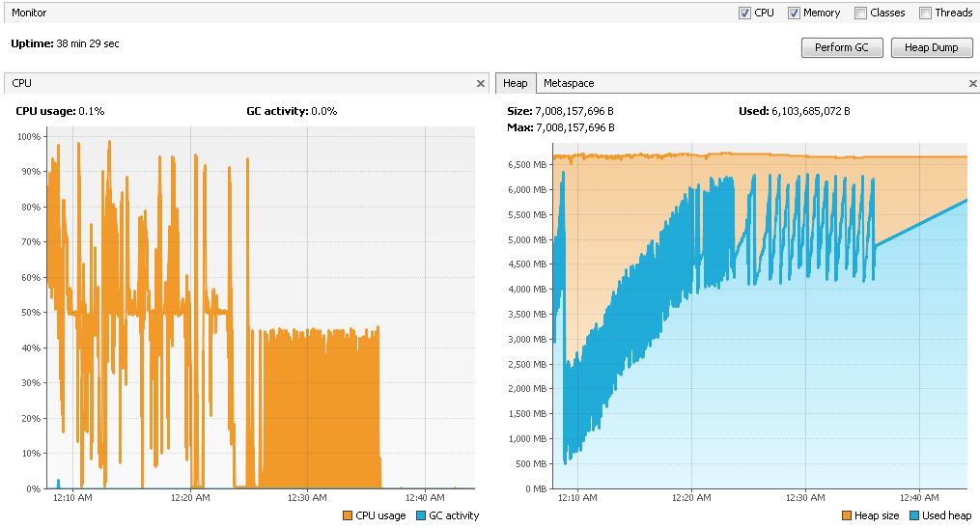The width and height of the screenshot is (980, 528).
Task: Click the Monitor section title
Action: pos(29,13)
